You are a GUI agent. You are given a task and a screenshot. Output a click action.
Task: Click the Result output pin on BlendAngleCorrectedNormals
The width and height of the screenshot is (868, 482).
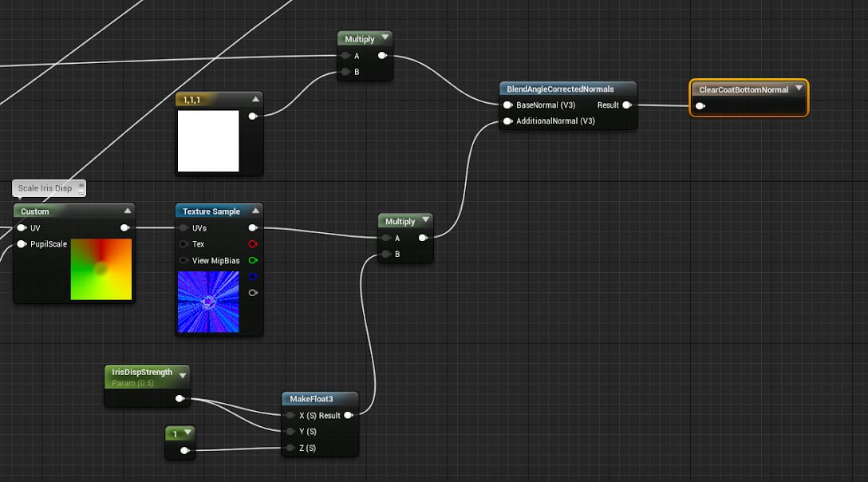[x=627, y=105]
